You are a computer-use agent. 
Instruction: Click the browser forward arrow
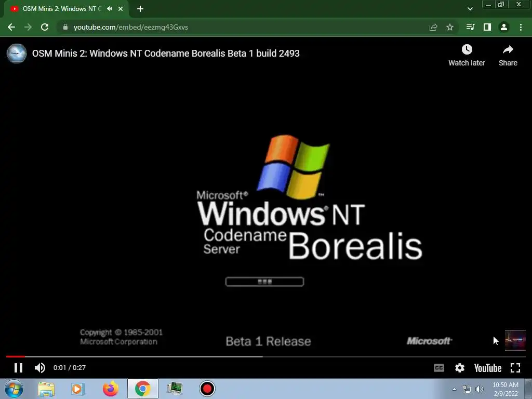click(x=28, y=27)
